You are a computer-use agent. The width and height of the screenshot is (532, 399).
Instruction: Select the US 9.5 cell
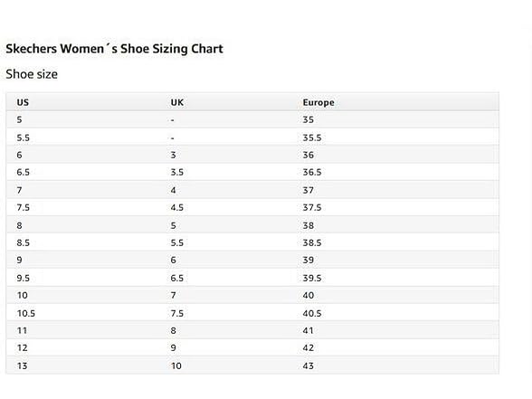click(x=24, y=279)
